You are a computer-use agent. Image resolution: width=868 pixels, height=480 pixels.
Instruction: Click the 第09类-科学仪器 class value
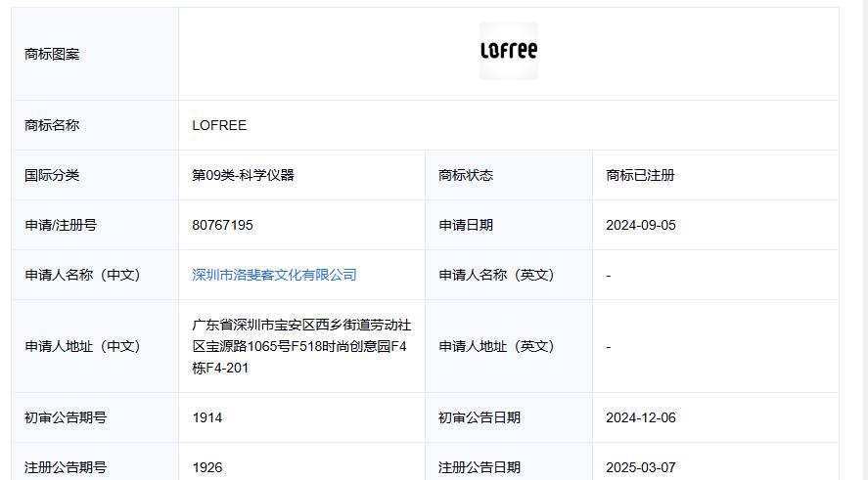coord(243,175)
